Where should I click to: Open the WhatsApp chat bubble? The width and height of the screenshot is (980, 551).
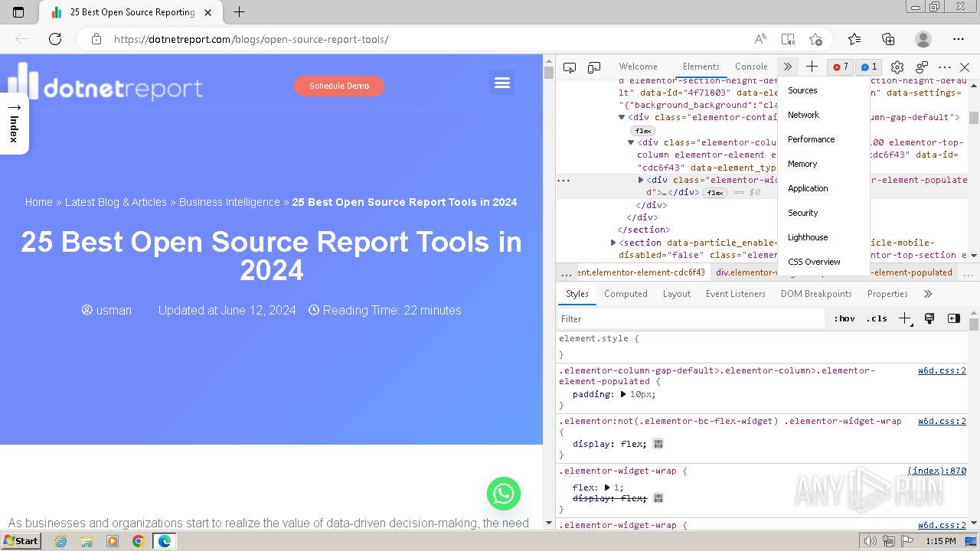pyautogui.click(x=504, y=494)
